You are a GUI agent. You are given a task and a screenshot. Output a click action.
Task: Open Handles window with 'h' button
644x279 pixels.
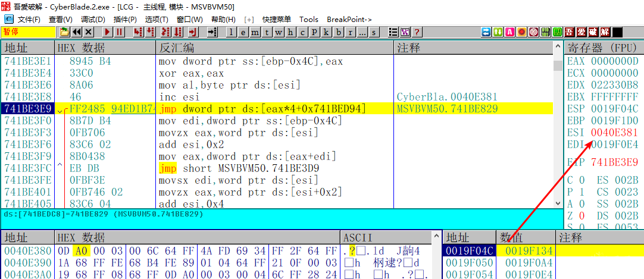point(291,32)
